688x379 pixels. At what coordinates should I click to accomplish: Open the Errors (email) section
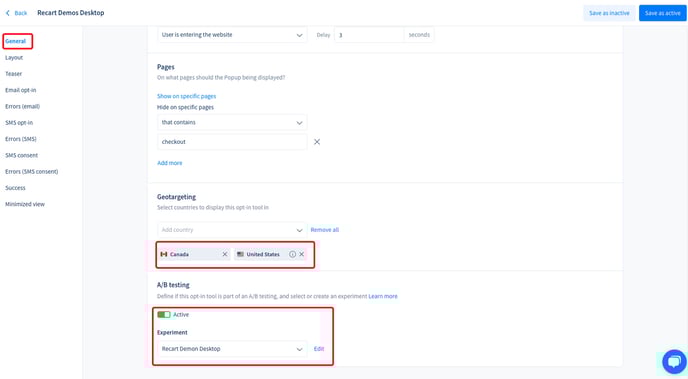[x=22, y=106]
